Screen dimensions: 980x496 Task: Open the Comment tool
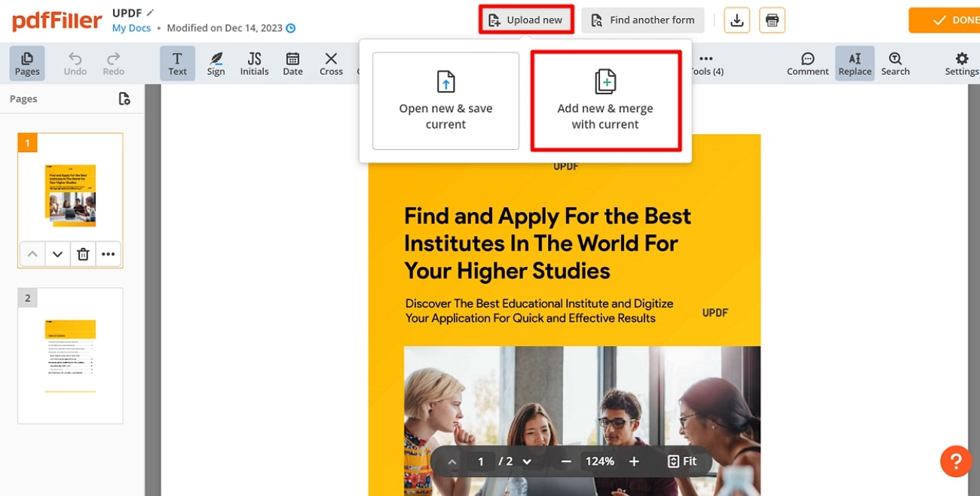(x=807, y=63)
